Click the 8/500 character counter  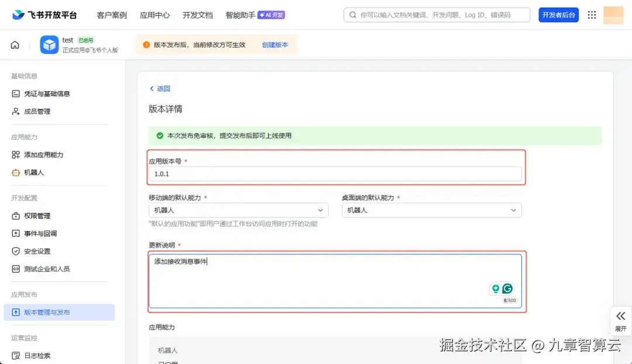(x=510, y=300)
